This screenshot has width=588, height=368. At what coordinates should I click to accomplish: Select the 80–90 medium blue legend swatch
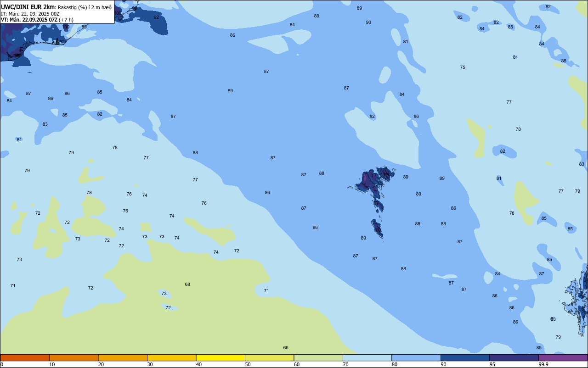point(416,357)
